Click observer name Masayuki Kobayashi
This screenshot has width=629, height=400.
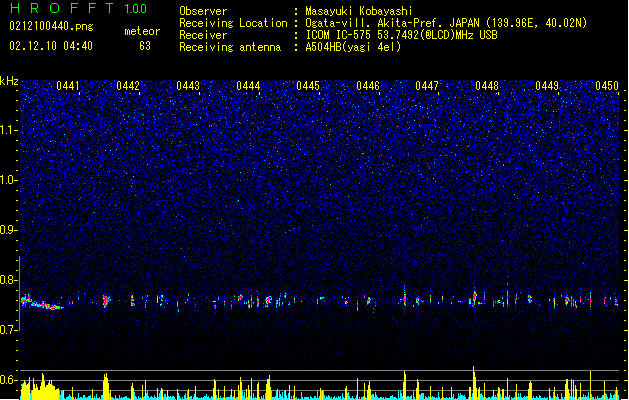click(359, 11)
